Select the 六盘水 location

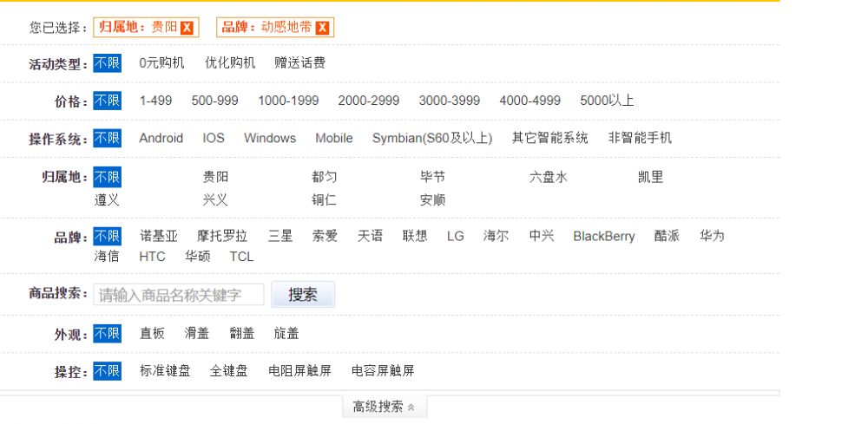point(549,178)
